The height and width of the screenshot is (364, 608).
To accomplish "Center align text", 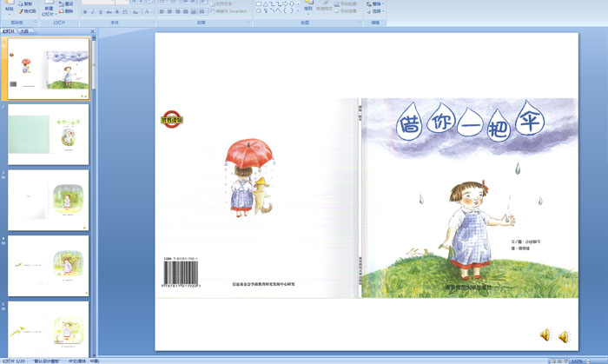I will pyautogui.click(x=169, y=11).
